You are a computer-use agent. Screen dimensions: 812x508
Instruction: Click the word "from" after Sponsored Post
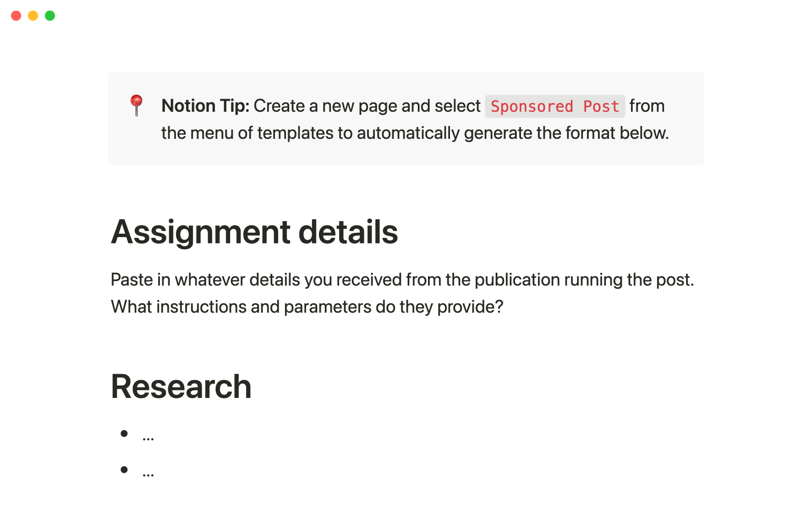647,106
